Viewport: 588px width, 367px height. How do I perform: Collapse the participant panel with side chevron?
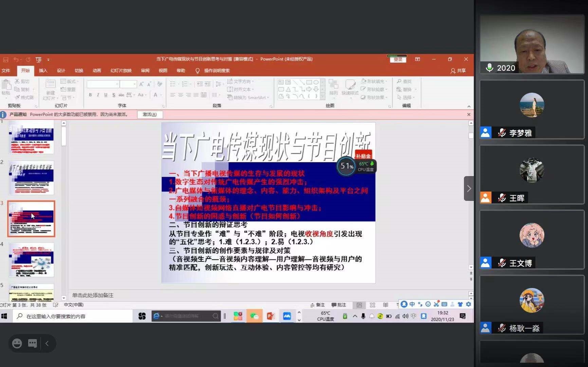pos(469,188)
